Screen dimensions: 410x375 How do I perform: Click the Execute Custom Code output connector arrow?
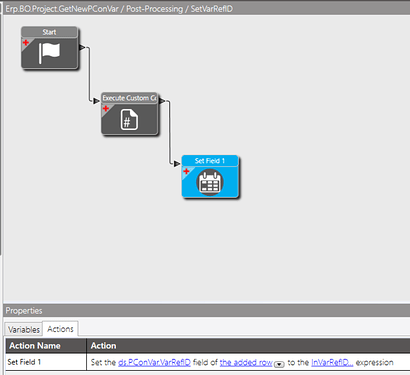coord(162,101)
